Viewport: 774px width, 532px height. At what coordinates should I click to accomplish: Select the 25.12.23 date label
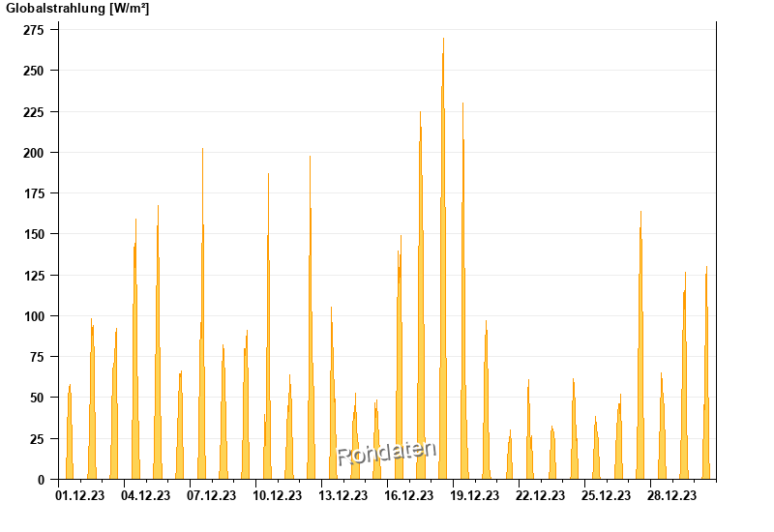coord(606,495)
